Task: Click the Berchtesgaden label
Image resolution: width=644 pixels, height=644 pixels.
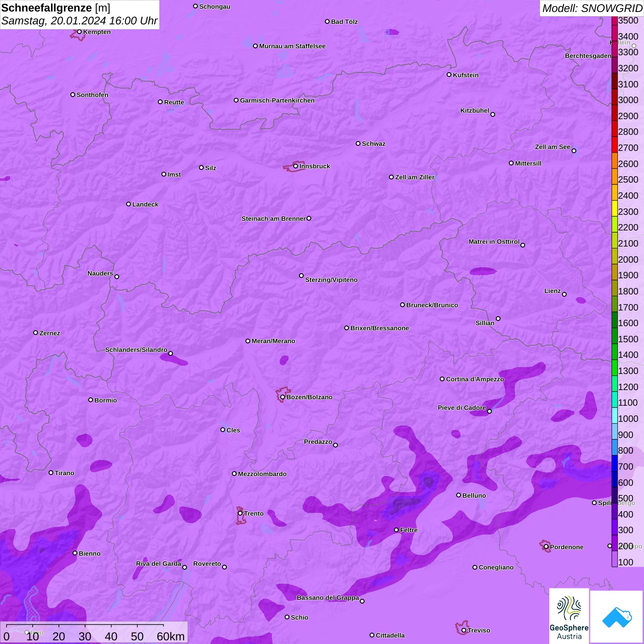Action: point(588,56)
